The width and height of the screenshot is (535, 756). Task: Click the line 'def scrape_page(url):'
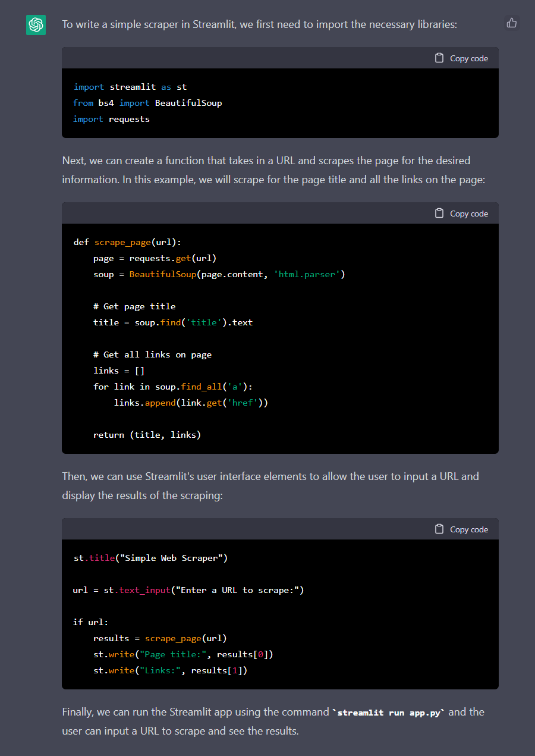(127, 242)
